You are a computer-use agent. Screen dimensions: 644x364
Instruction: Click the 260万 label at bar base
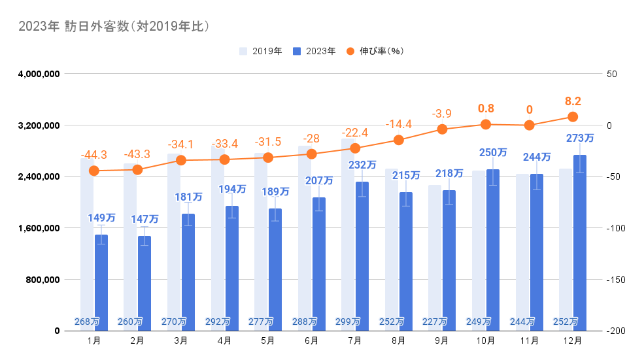coord(130,322)
